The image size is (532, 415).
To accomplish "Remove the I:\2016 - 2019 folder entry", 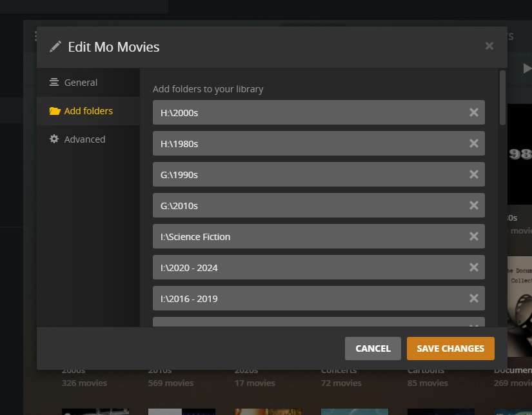I will (474, 298).
